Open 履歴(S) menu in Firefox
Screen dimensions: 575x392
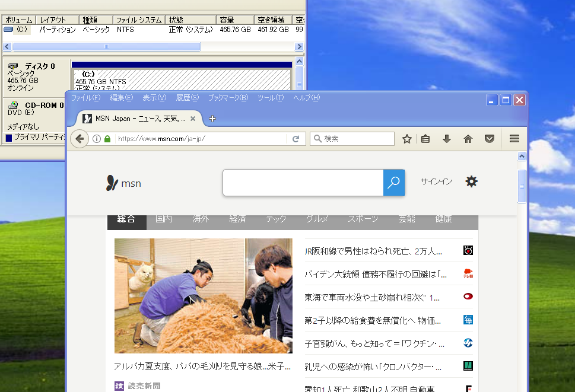188,98
